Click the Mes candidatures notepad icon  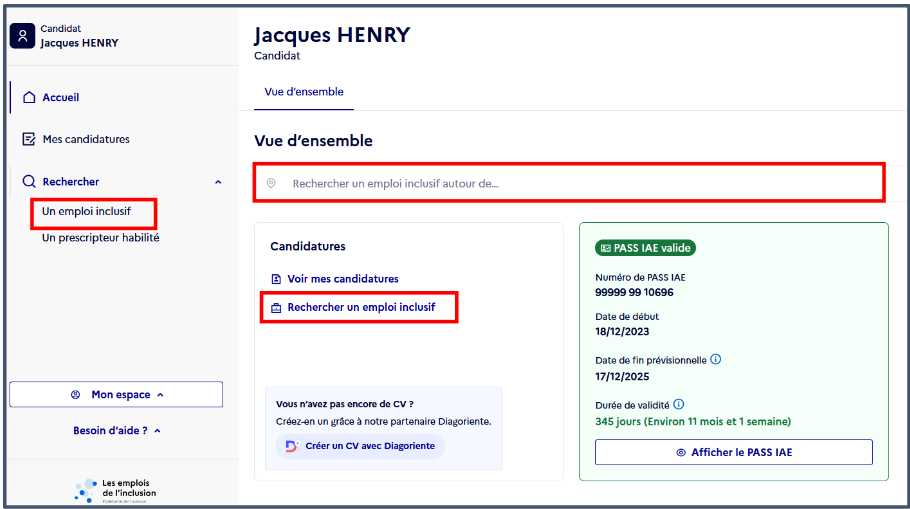(x=28, y=139)
